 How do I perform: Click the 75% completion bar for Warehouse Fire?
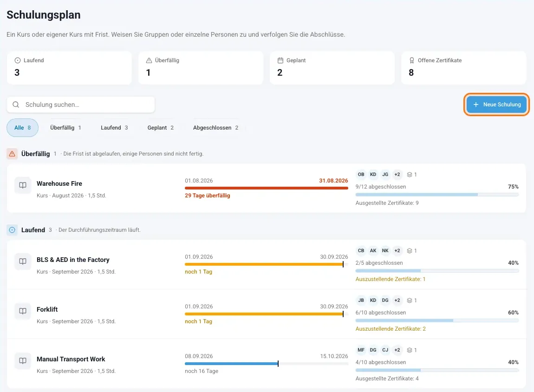pos(437,195)
